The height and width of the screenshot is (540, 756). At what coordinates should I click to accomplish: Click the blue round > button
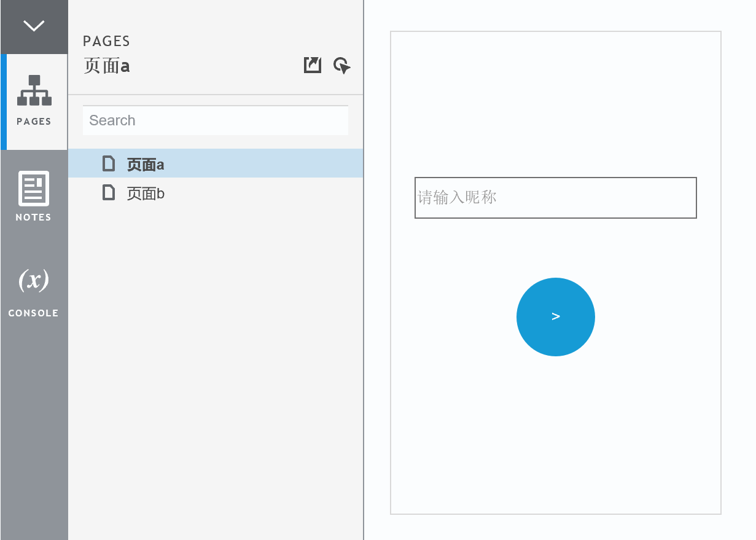click(556, 317)
